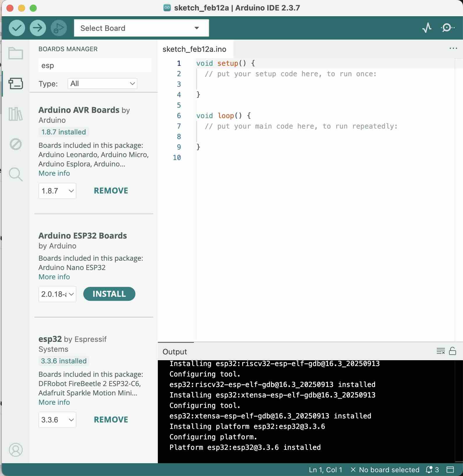Viewport: 463px width, 476px height.
Task: Open More info for Arduino AVR Boards
Action: 54,173
